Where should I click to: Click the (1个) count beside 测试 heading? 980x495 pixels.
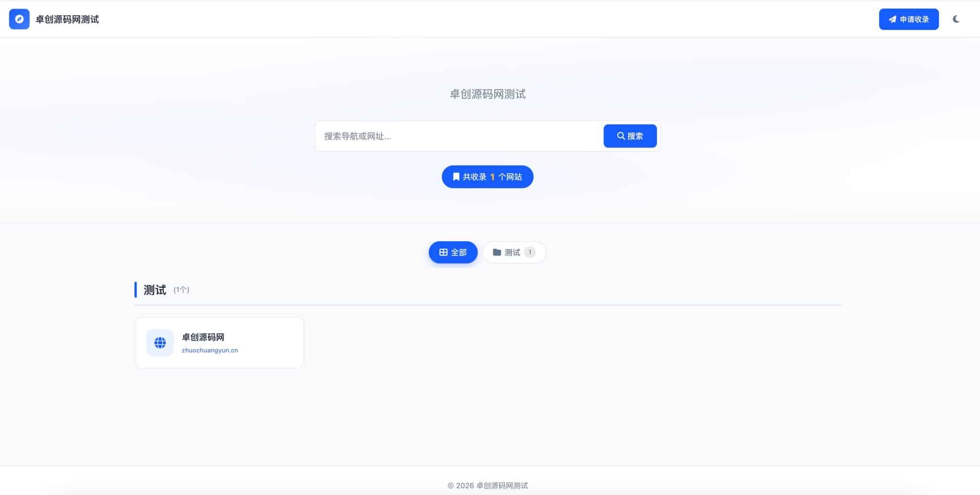[181, 290]
